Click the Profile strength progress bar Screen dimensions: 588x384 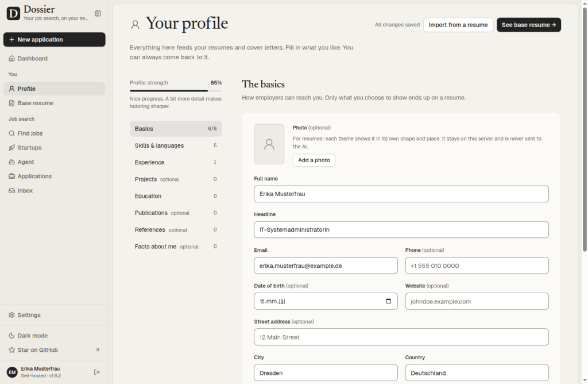176,90
